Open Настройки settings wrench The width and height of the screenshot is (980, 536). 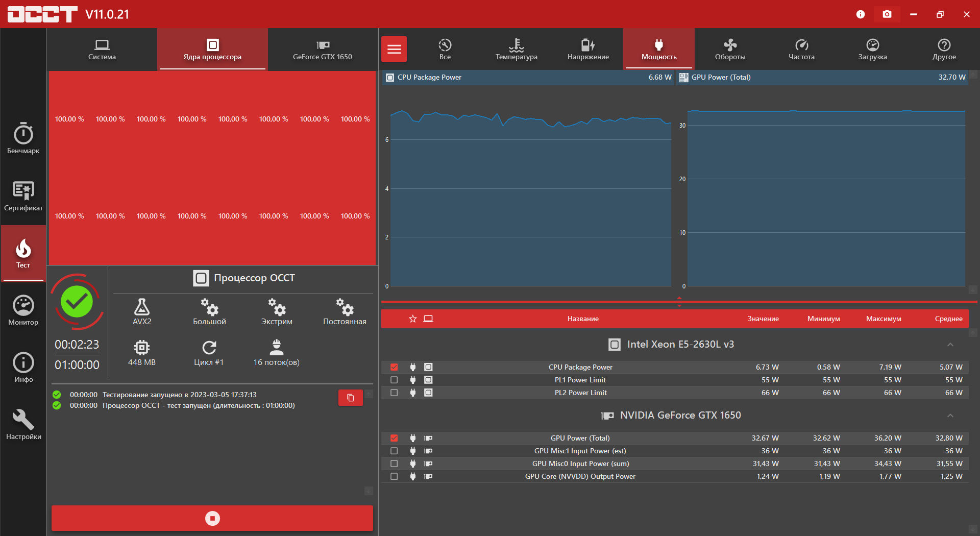[23, 425]
